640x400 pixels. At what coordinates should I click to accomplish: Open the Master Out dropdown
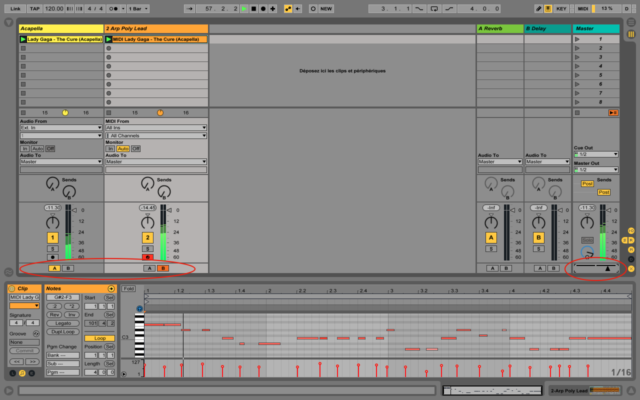[596, 169]
